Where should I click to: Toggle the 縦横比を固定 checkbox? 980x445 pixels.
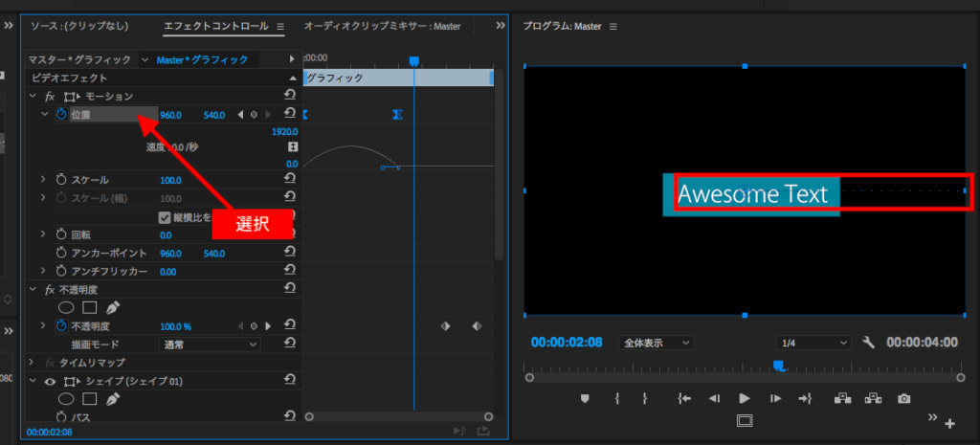coord(165,217)
